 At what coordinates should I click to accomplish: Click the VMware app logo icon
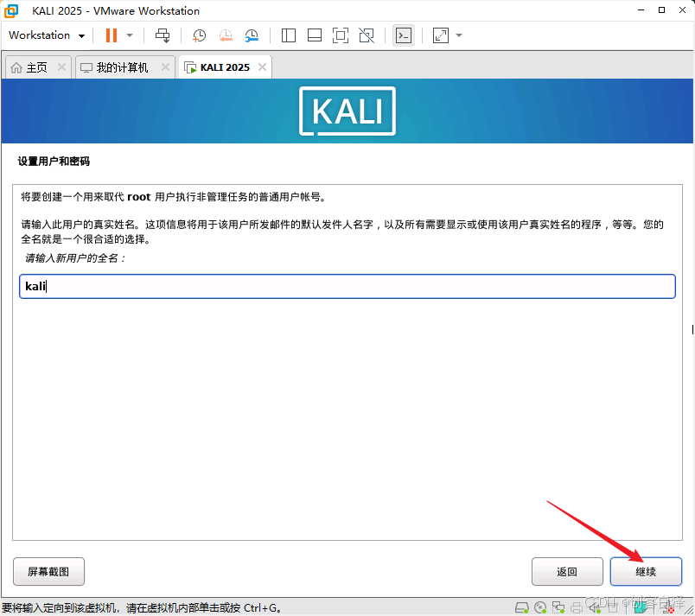(11, 10)
